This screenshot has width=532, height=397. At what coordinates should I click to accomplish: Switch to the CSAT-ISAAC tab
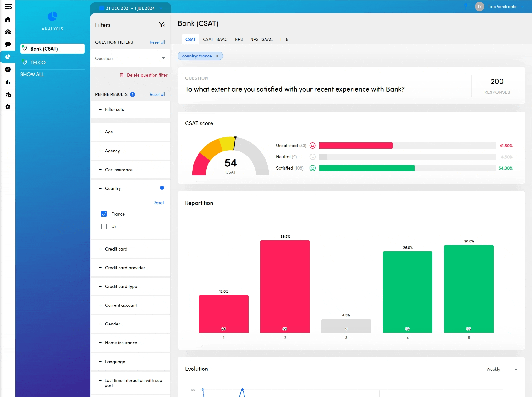[x=215, y=39]
